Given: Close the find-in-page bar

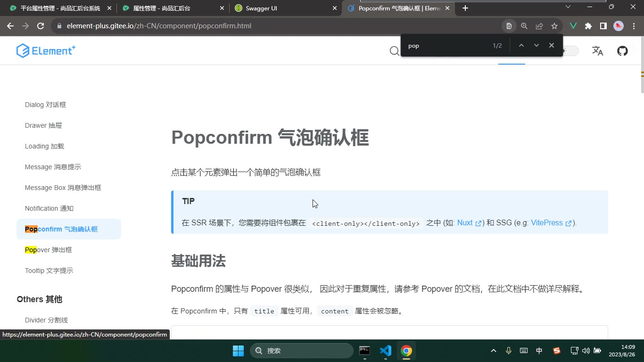Looking at the screenshot, I should point(551,45).
